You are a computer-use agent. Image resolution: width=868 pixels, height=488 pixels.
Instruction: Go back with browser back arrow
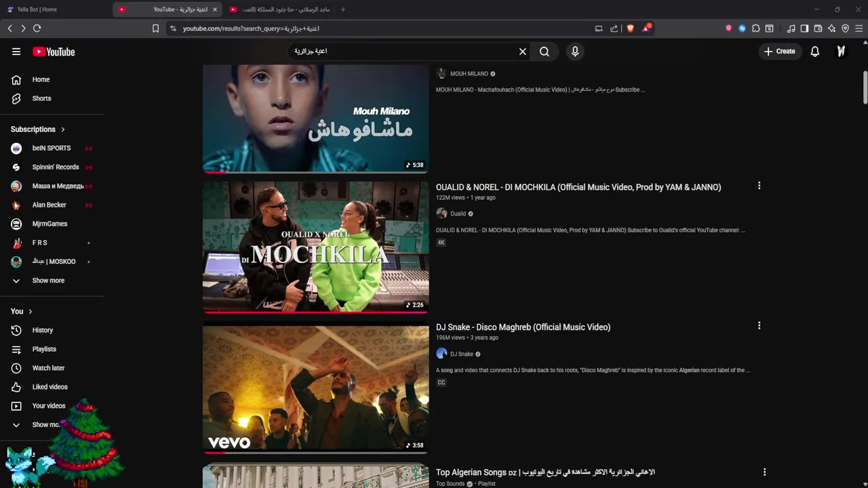[10, 28]
